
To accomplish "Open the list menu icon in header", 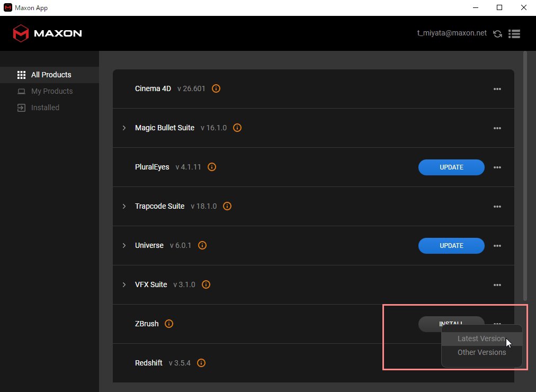I will (x=514, y=33).
